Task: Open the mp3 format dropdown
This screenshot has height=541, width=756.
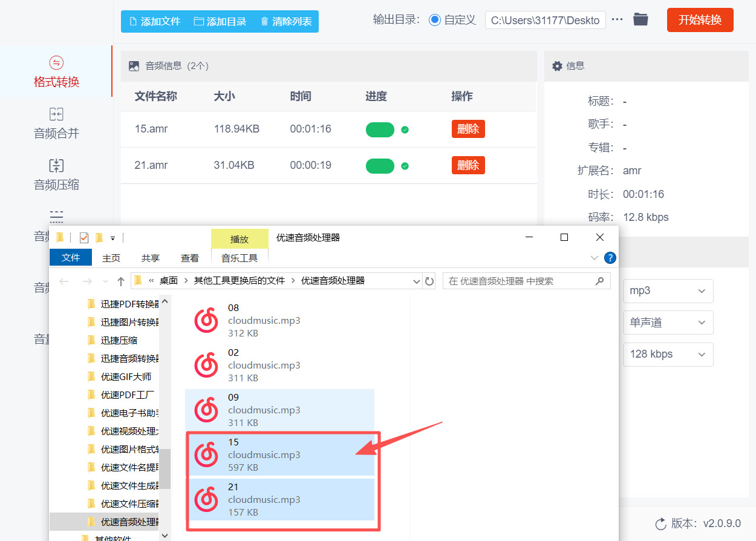Action: tap(668, 290)
